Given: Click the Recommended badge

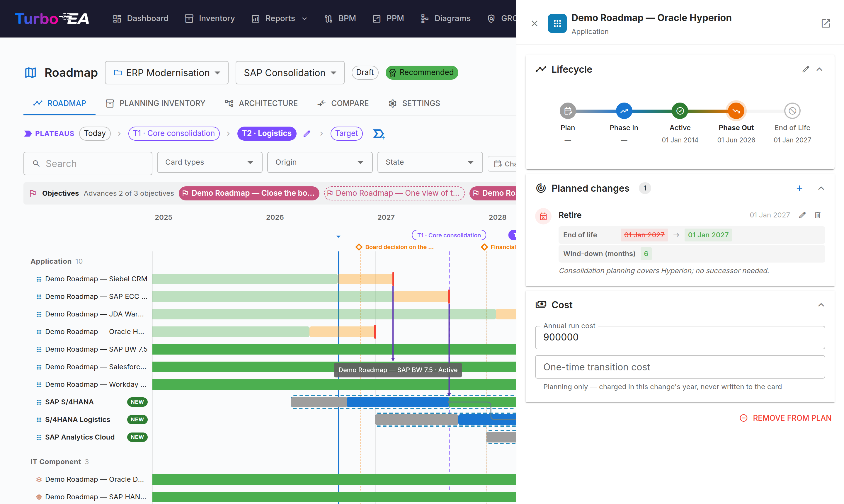Looking at the screenshot, I should [422, 72].
